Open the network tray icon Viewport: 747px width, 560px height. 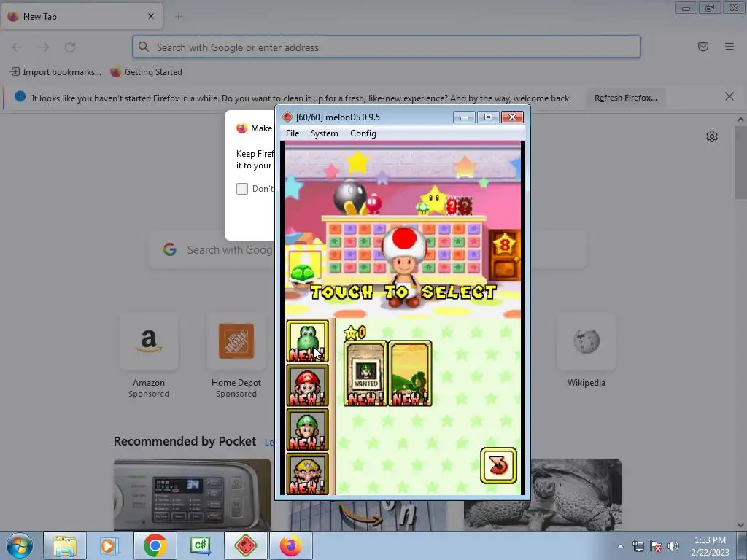pyautogui.click(x=638, y=546)
